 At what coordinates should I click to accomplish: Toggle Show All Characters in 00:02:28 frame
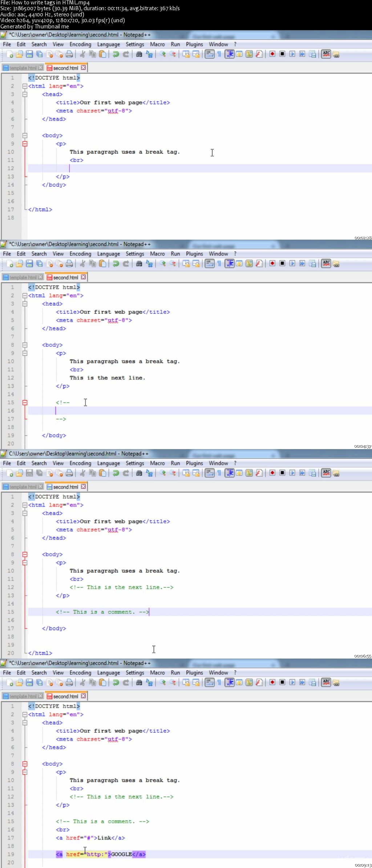coord(219,54)
